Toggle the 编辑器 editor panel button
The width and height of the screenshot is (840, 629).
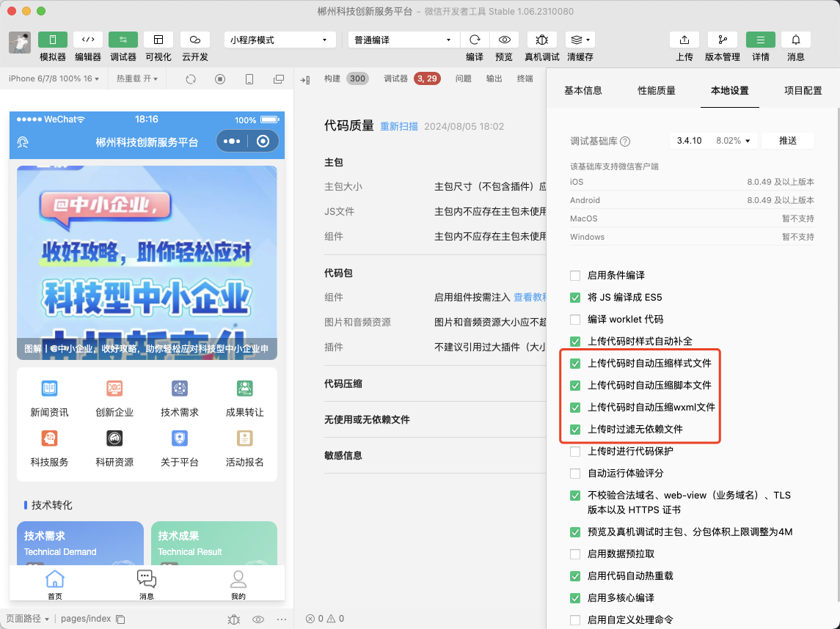coord(88,40)
